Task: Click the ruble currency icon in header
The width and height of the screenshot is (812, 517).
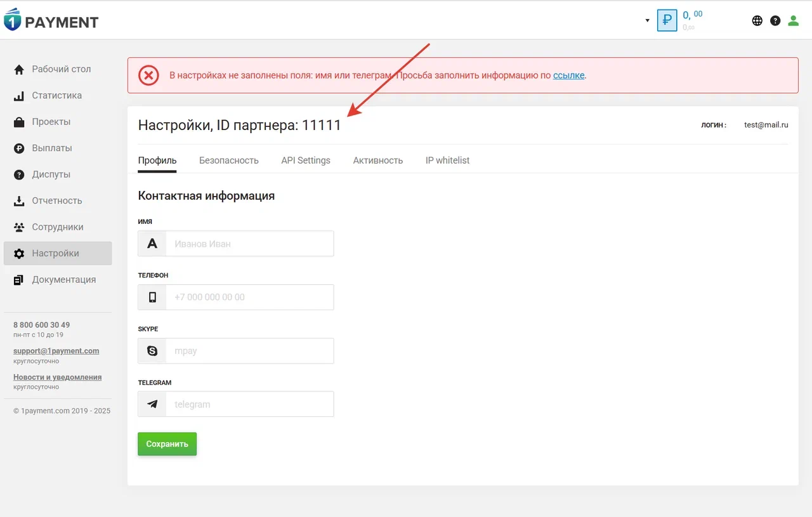Action: [x=667, y=20]
